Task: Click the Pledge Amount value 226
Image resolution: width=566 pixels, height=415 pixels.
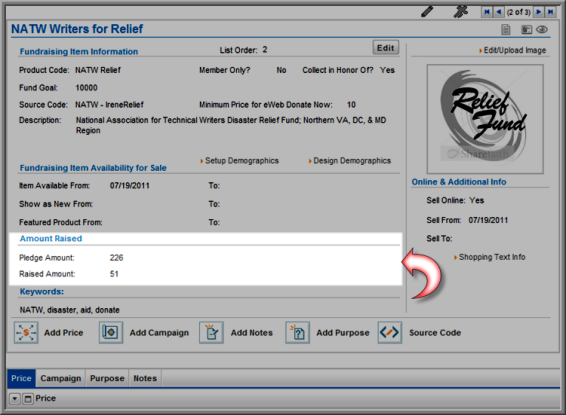Action: (116, 258)
